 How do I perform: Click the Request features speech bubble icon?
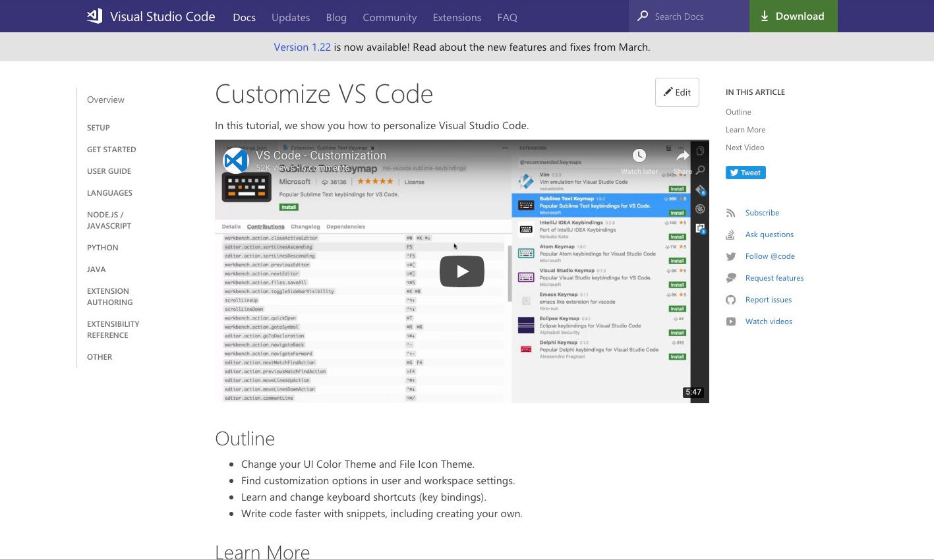click(730, 278)
